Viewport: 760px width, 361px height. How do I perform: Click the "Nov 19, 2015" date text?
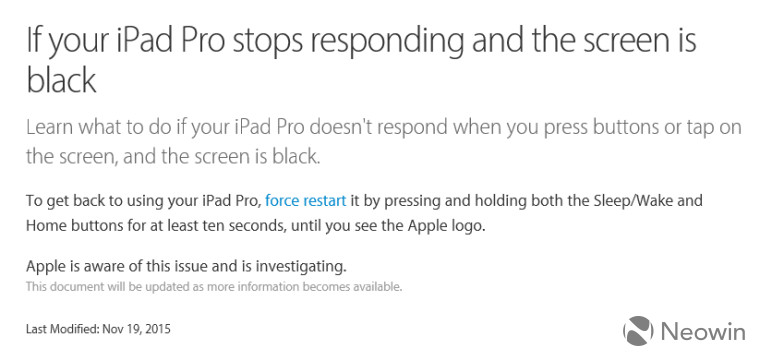[137, 329]
